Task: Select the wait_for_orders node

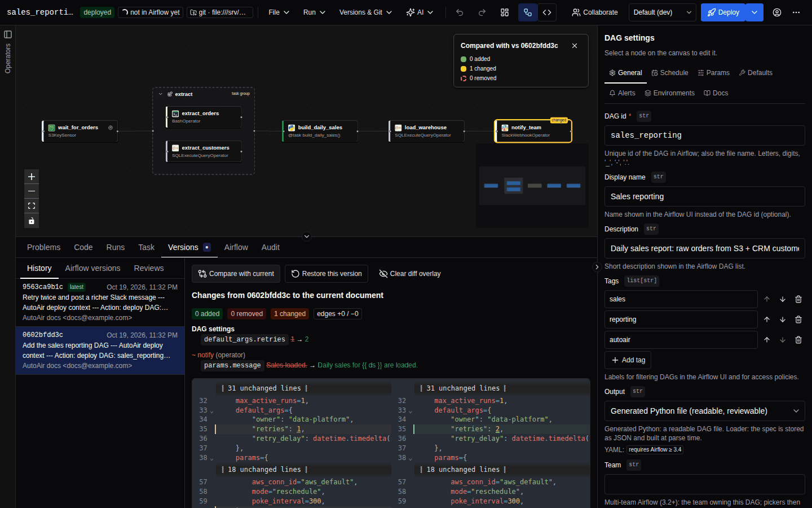Action: (80, 131)
